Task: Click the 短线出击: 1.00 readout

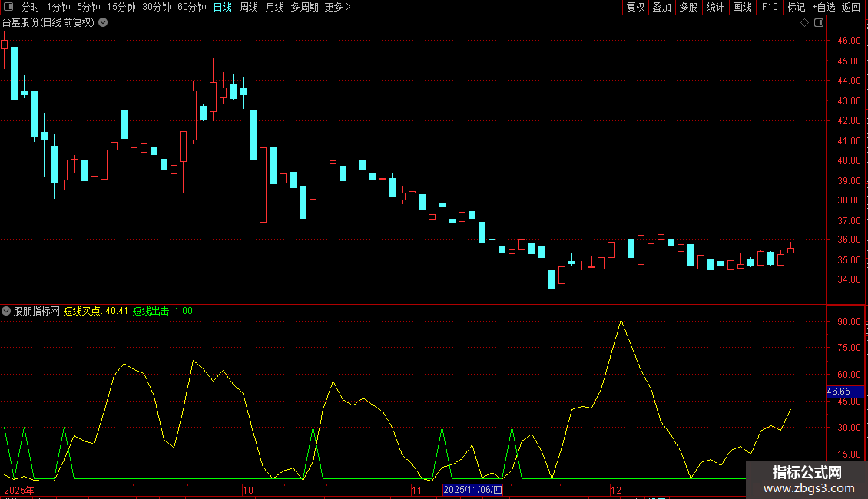Action: [x=163, y=311]
